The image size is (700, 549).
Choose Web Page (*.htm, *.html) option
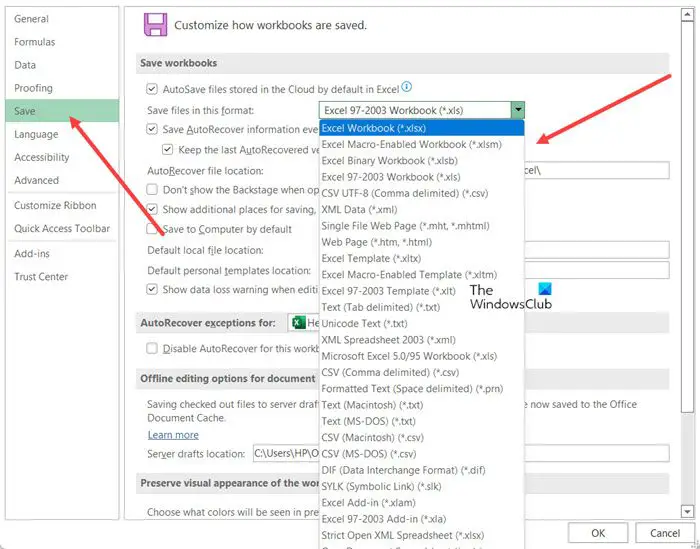pos(421,242)
